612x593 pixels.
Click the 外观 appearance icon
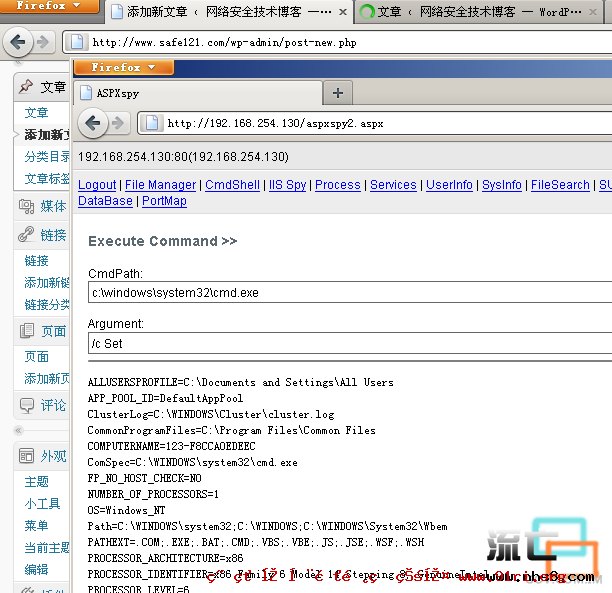[27, 456]
